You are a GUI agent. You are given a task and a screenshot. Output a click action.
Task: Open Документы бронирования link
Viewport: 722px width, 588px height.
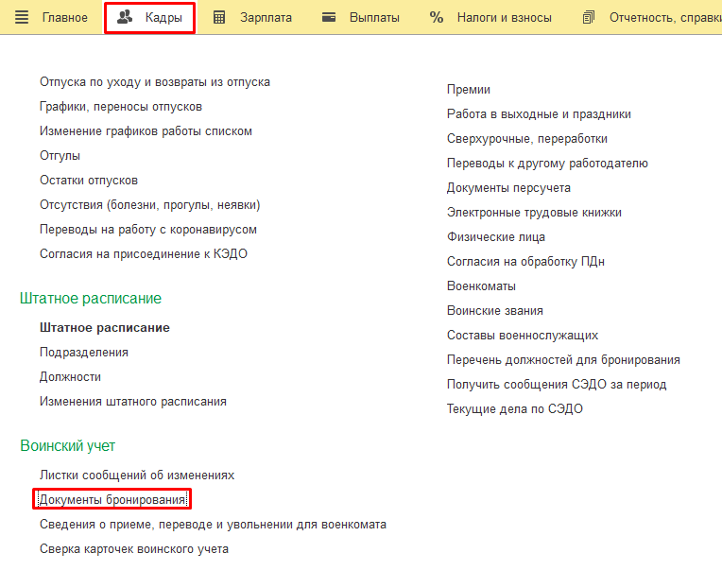[112, 499]
